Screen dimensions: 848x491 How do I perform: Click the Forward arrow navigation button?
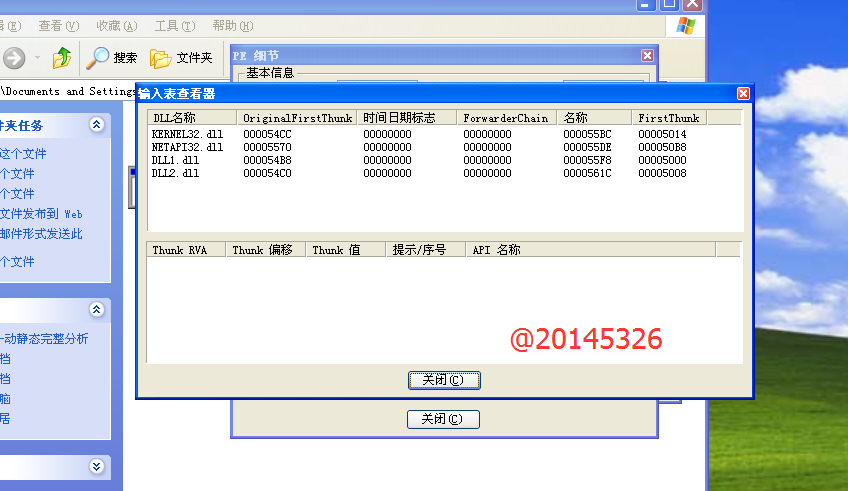(x=13, y=58)
